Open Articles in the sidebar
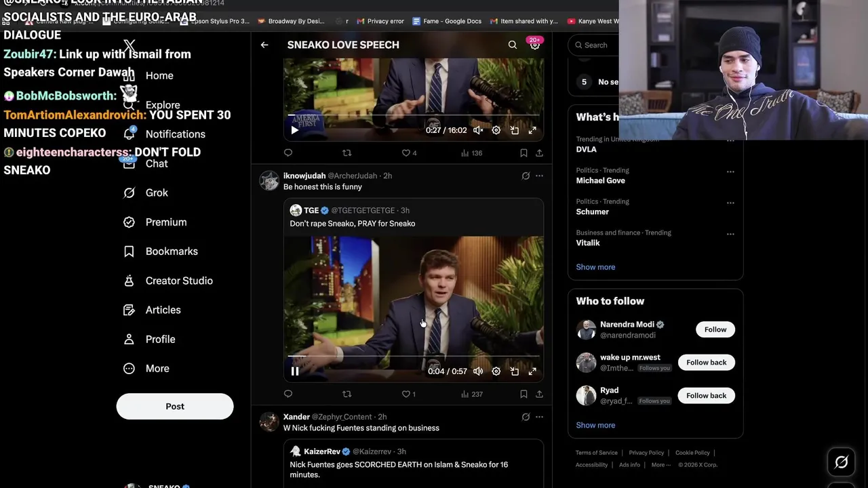 pos(153,310)
